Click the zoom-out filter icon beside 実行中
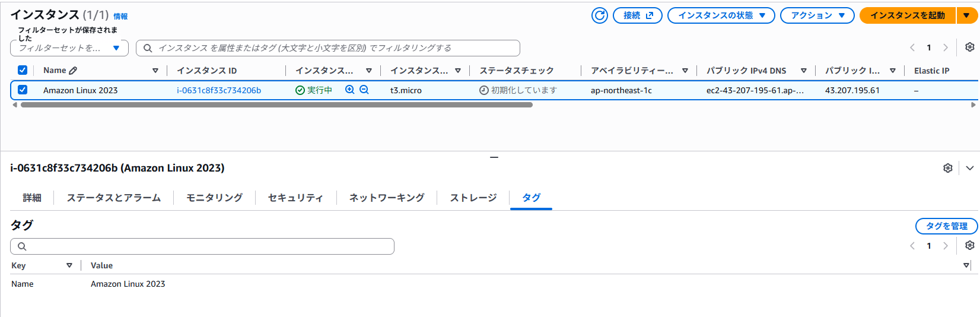The width and height of the screenshot is (980, 317). coord(364,90)
